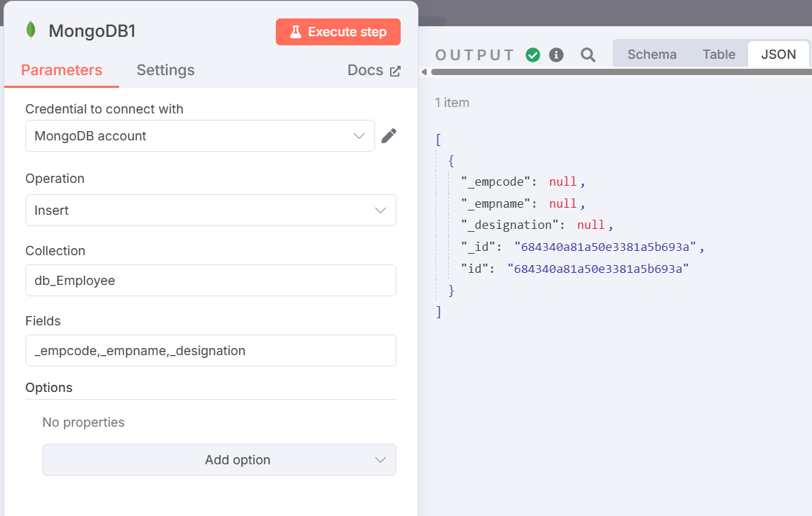Expand the Add option dropdown

[x=220, y=459]
